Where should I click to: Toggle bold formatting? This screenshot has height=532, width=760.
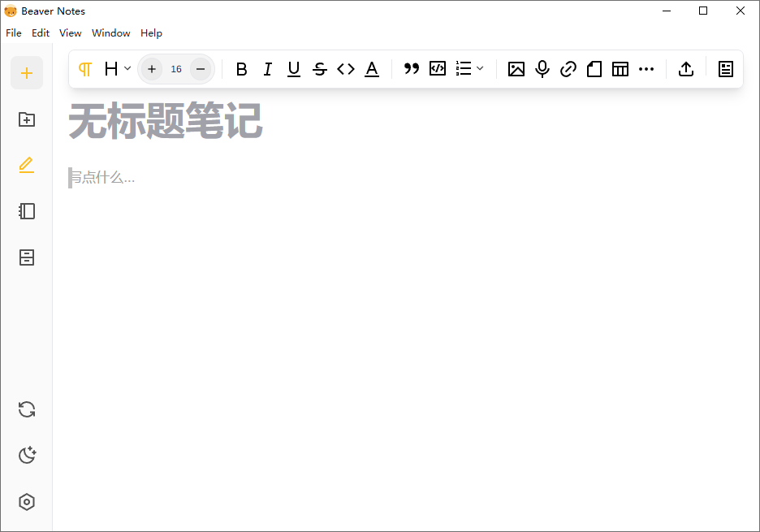point(241,69)
